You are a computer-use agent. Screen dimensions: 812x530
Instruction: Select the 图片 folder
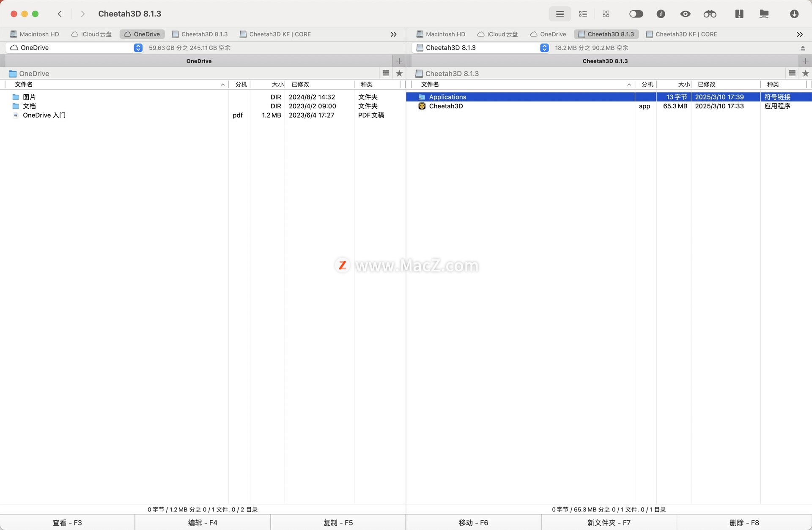(203, 97)
